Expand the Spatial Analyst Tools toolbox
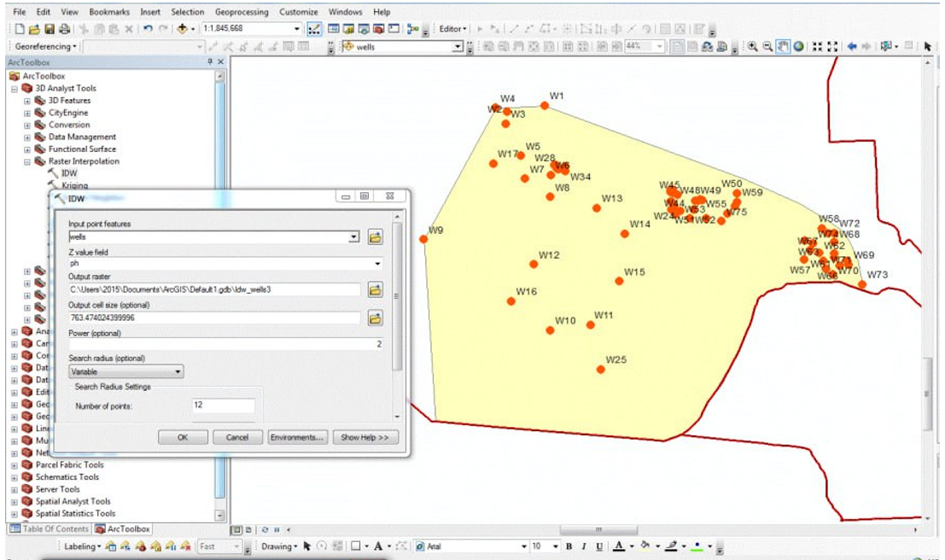Viewport: 945px width, 560px height. [15, 502]
